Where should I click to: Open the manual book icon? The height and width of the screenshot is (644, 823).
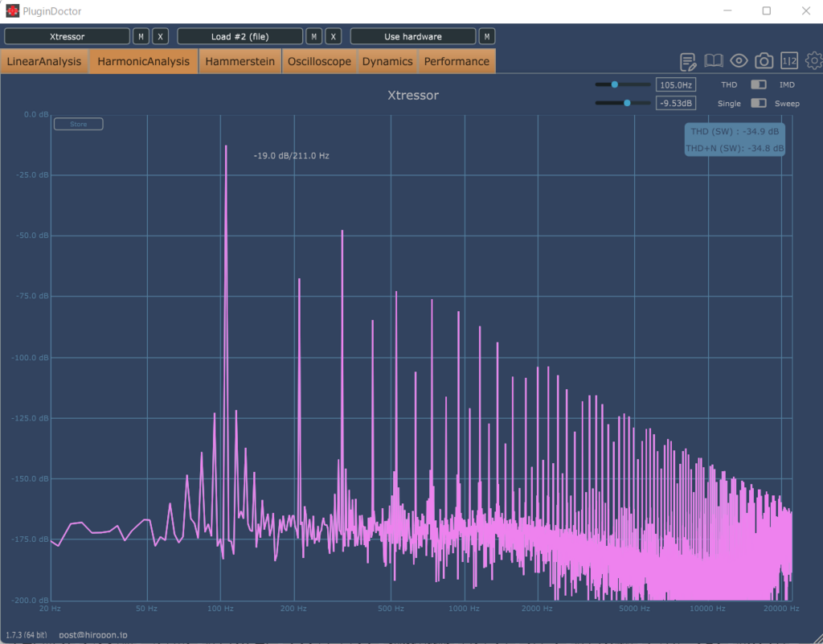click(714, 61)
